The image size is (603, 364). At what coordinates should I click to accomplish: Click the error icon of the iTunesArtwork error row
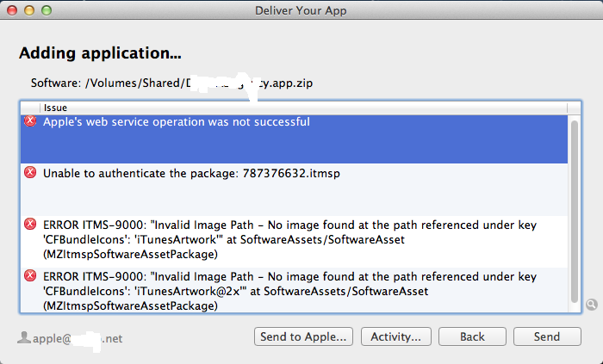pyautogui.click(x=31, y=225)
